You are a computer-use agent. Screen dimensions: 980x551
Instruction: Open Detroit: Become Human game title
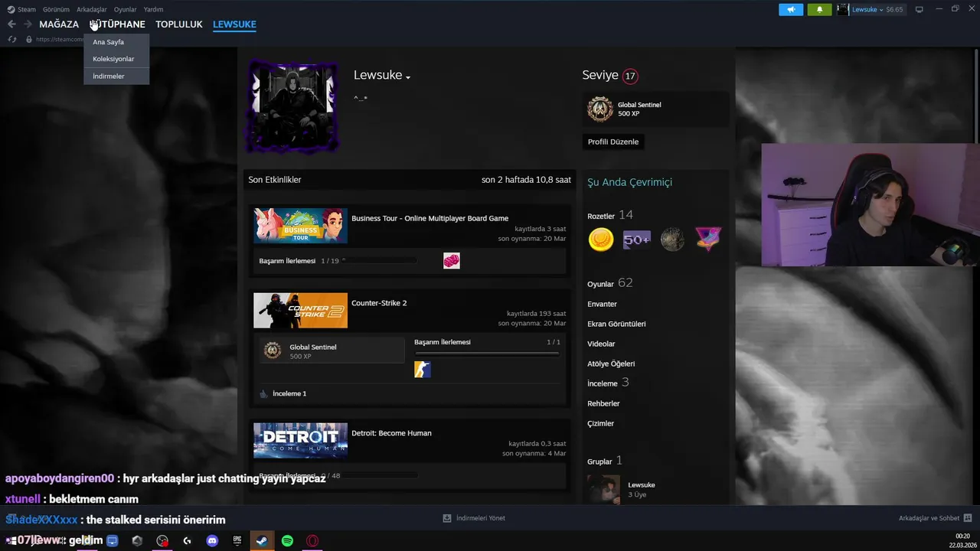tap(391, 433)
